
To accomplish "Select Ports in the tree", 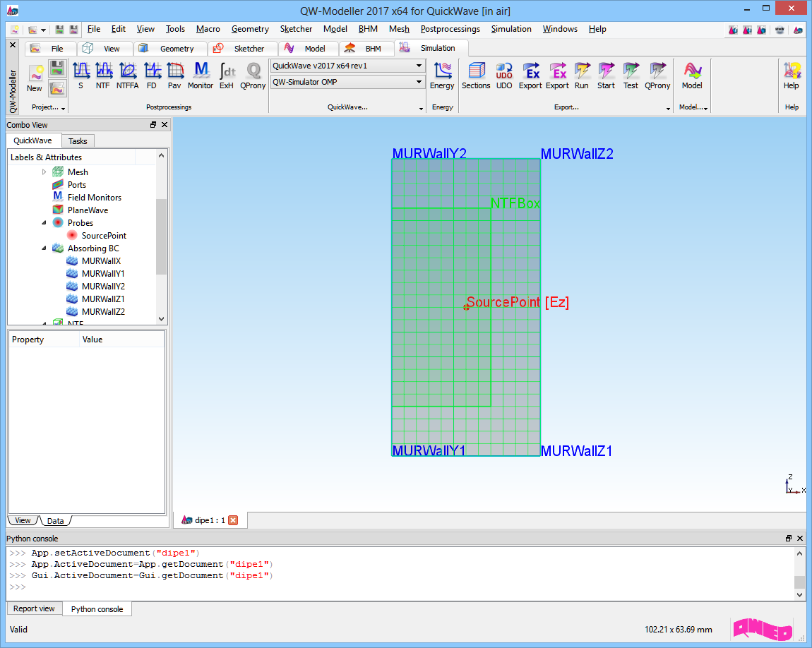I will (x=77, y=185).
